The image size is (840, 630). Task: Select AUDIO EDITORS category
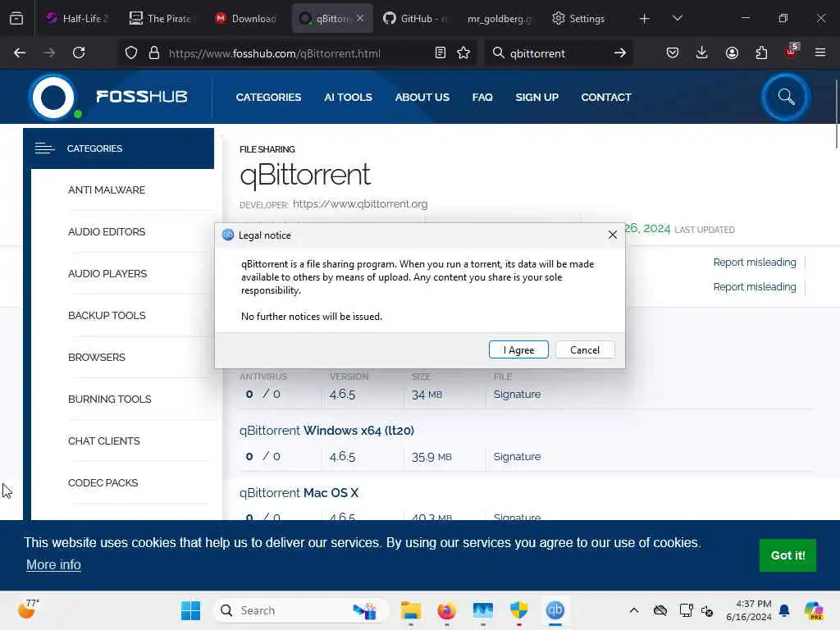tap(107, 232)
